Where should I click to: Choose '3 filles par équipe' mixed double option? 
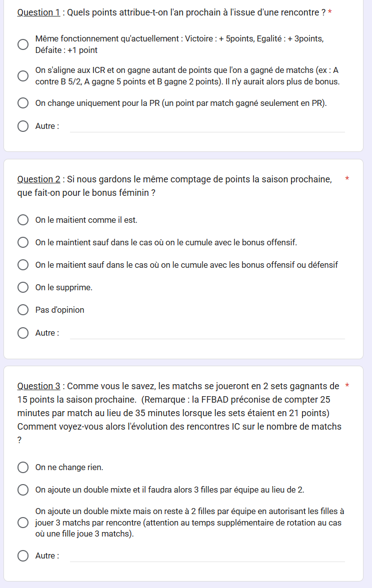[23, 490]
